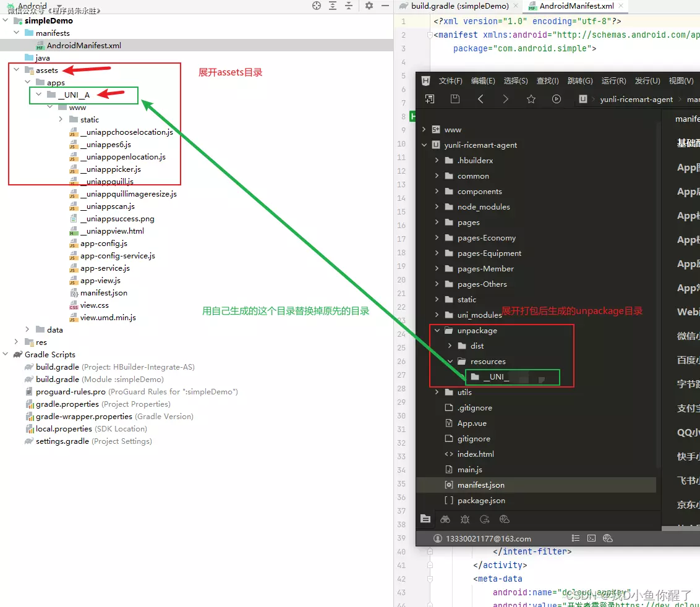The image size is (700, 607).
Task: Click the select opened file target icon
Action: click(317, 6)
